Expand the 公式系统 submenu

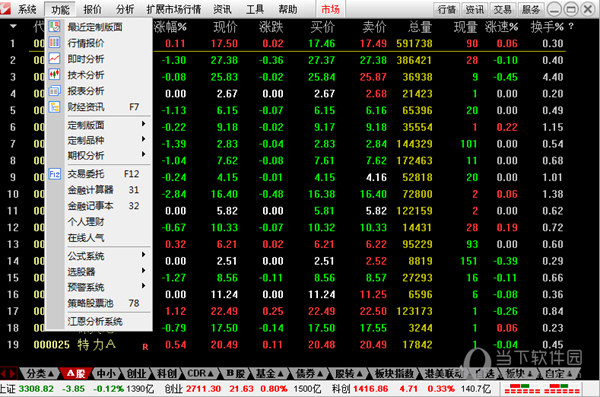pos(143,255)
